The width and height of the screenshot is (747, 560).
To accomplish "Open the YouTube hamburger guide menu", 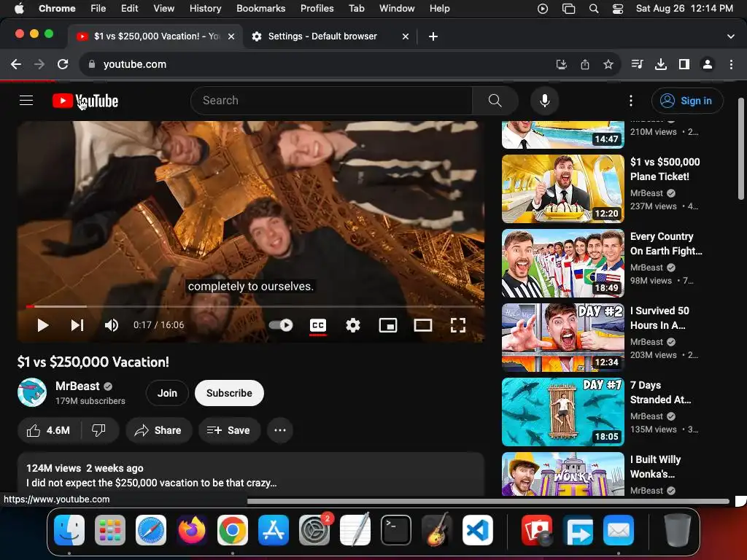I will (x=26, y=101).
